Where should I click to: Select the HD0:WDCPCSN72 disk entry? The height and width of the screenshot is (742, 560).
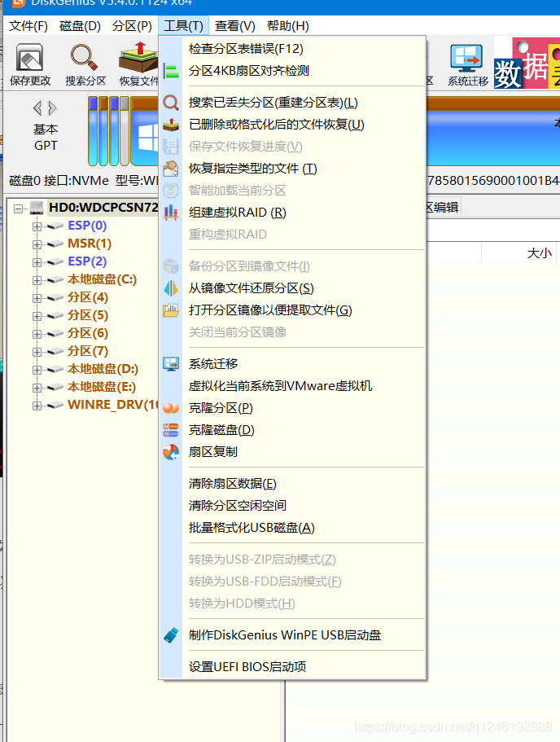tap(103, 207)
